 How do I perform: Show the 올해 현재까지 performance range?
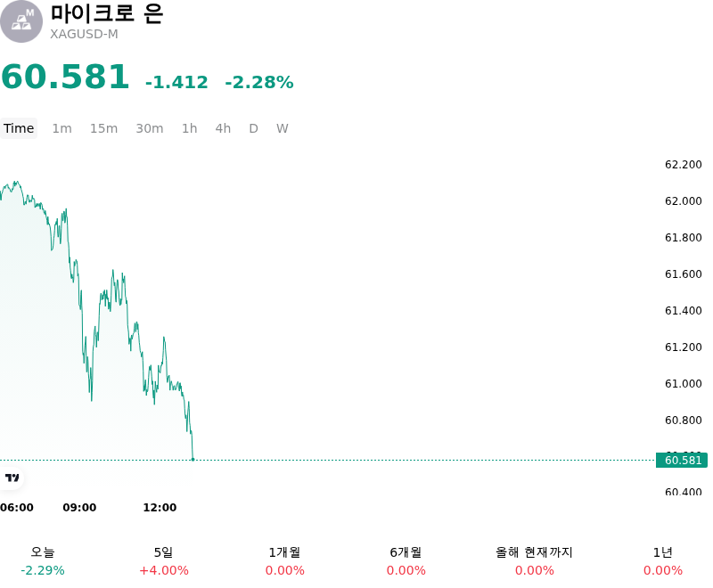[534, 561]
